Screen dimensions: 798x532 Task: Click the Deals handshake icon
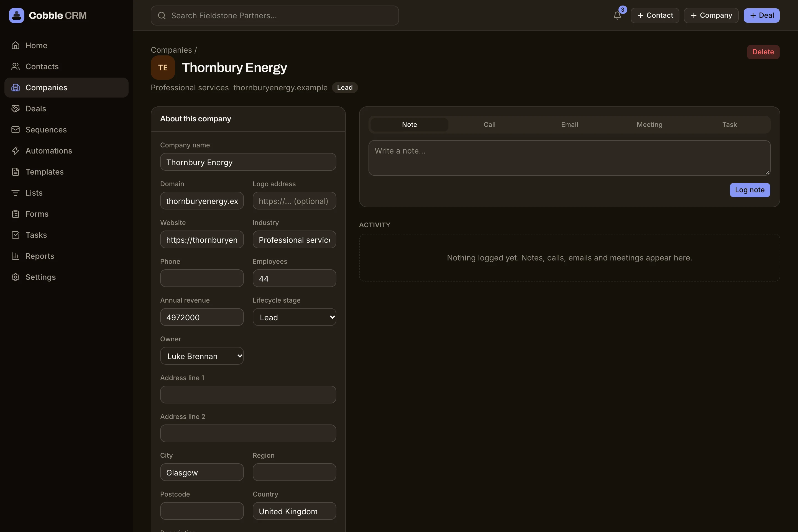point(16,109)
